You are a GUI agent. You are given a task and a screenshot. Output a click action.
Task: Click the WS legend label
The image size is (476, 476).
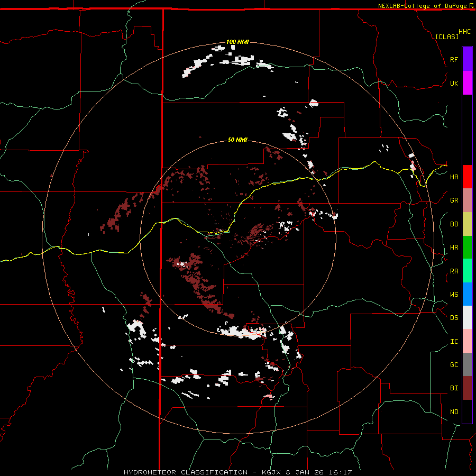coord(454,295)
